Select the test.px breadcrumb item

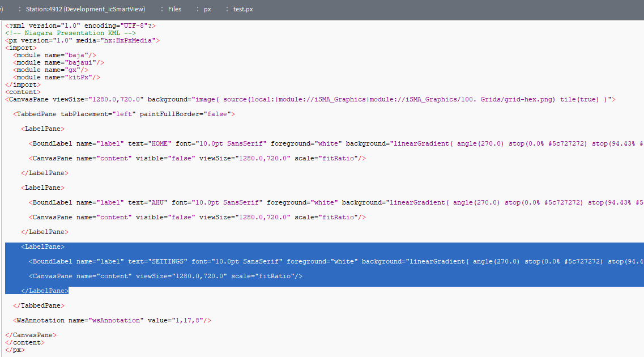(x=243, y=9)
